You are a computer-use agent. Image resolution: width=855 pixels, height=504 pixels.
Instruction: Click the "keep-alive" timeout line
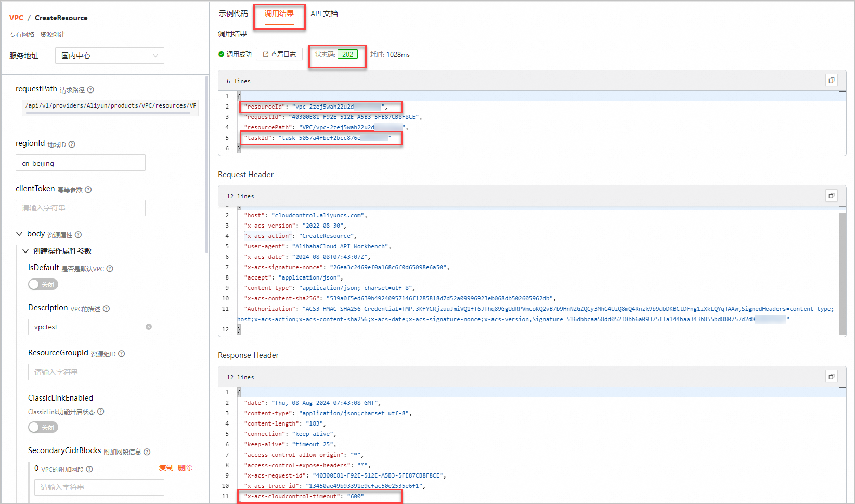click(x=290, y=444)
